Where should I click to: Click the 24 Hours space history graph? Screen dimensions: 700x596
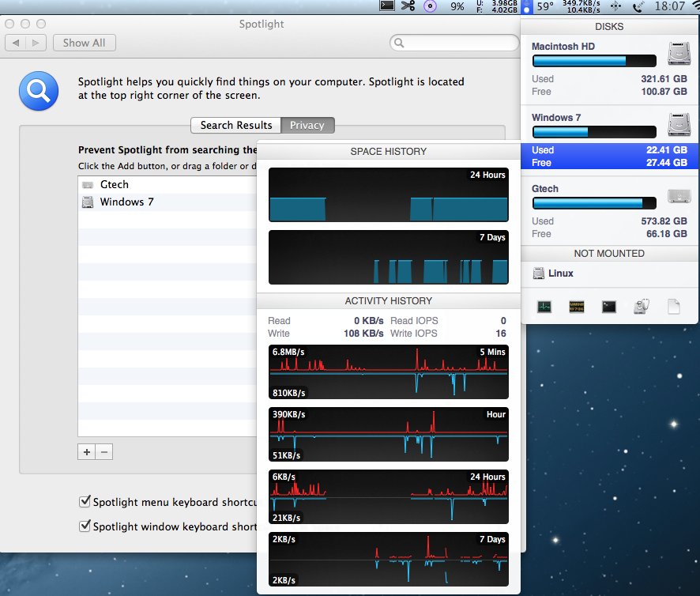tap(389, 194)
